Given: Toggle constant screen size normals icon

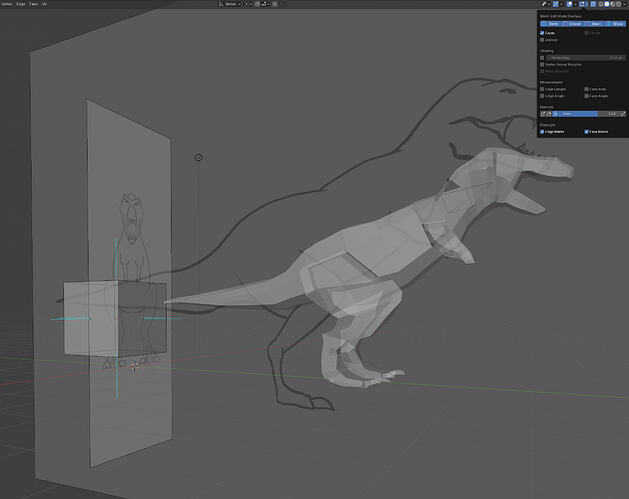Looking at the screenshot, I should (623, 114).
